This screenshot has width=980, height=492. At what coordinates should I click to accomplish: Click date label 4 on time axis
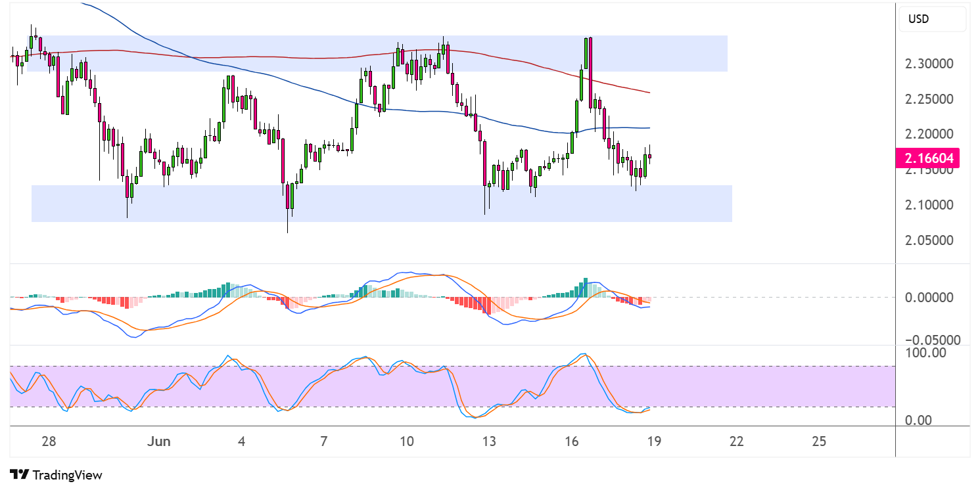click(x=242, y=441)
